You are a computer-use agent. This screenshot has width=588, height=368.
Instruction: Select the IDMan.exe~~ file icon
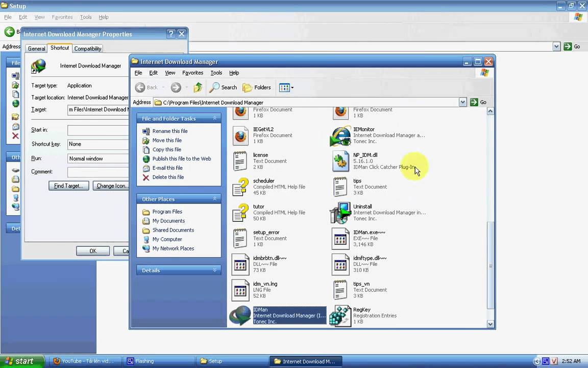(x=340, y=239)
